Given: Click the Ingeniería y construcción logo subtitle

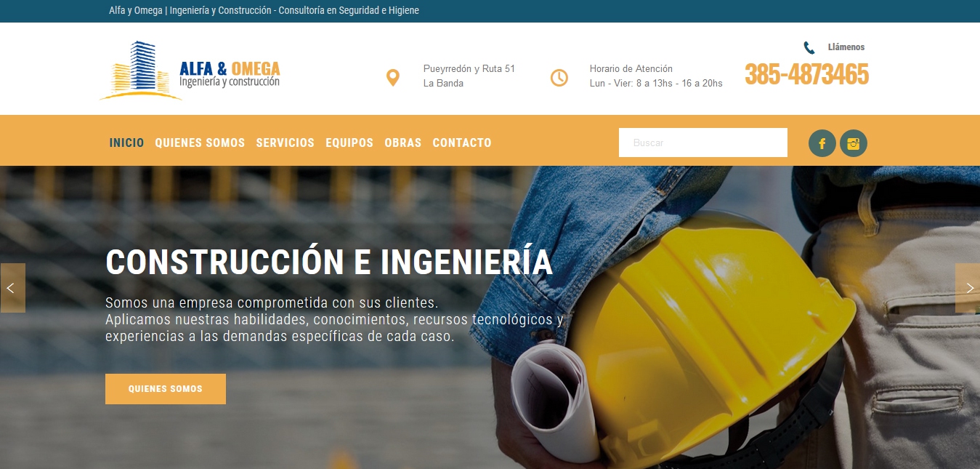Looking at the screenshot, I should point(230,82).
